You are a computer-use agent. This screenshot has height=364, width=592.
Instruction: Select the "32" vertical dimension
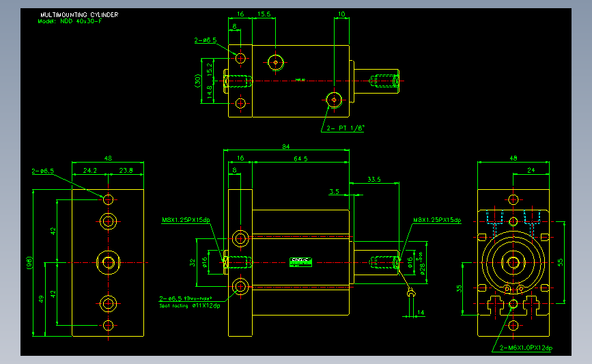(x=193, y=262)
